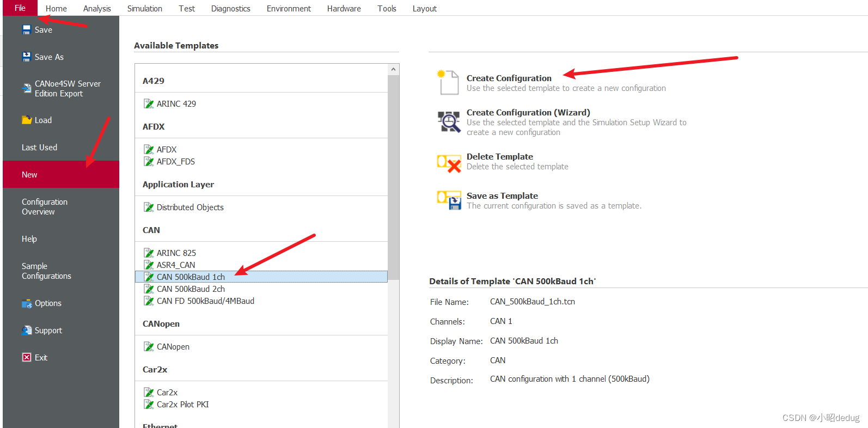Click the CANoe4SW Server Edition Export icon

coord(26,88)
